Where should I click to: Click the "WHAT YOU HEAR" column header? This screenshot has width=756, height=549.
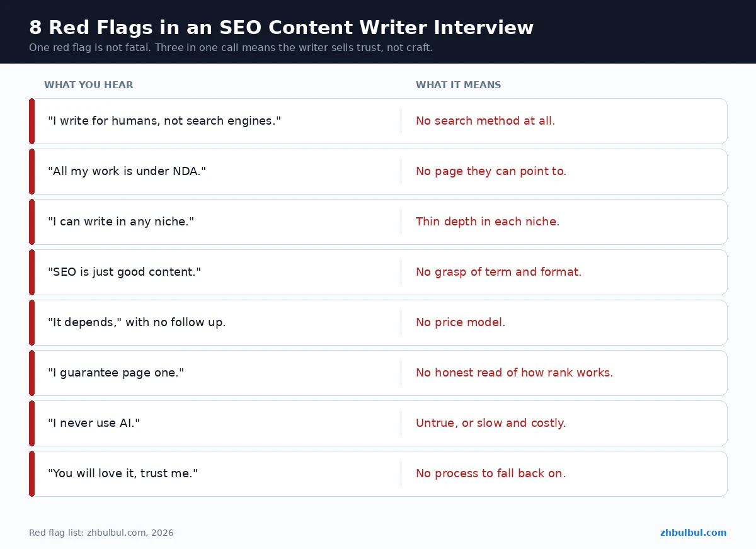[x=89, y=85]
